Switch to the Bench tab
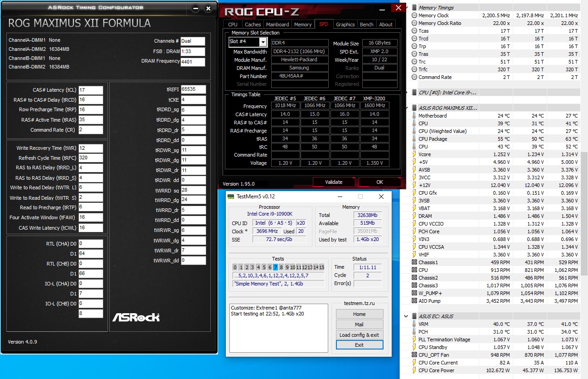Viewport: 588px width, 379px height. 367,25
